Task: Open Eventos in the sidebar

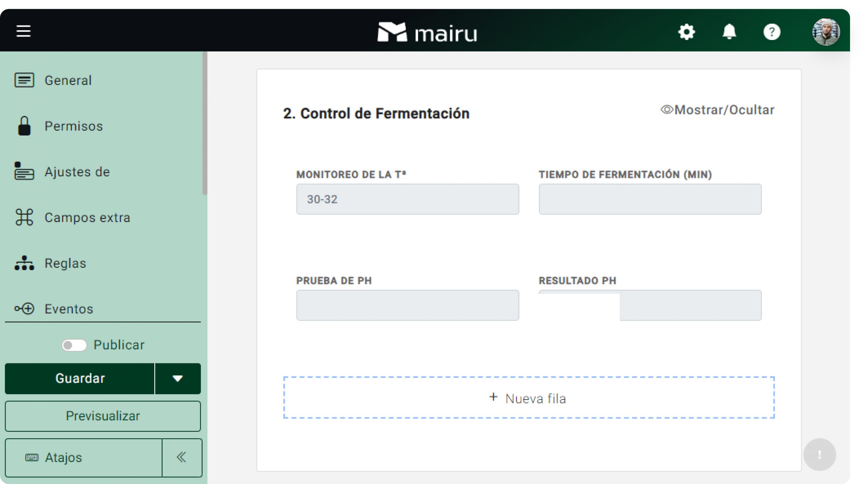Action: click(x=68, y=309)
